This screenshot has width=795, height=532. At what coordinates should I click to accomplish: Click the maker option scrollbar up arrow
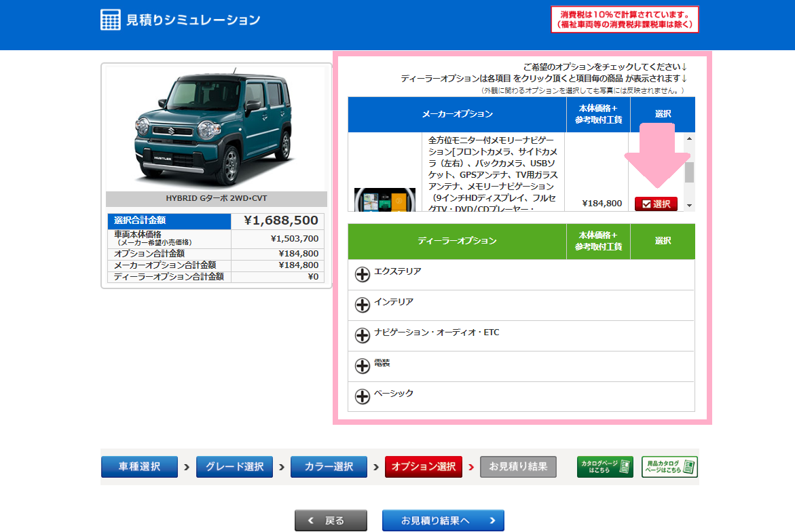click(689, 138)
